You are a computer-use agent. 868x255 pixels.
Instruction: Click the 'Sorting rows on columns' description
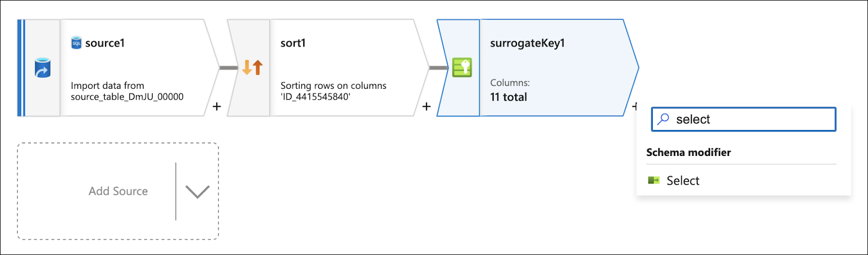pos(333,91)
